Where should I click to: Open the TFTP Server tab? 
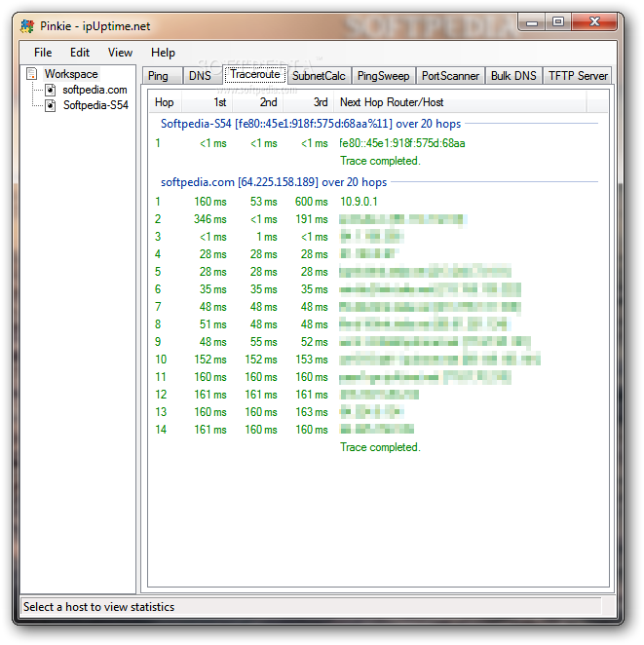coord(578,76)
